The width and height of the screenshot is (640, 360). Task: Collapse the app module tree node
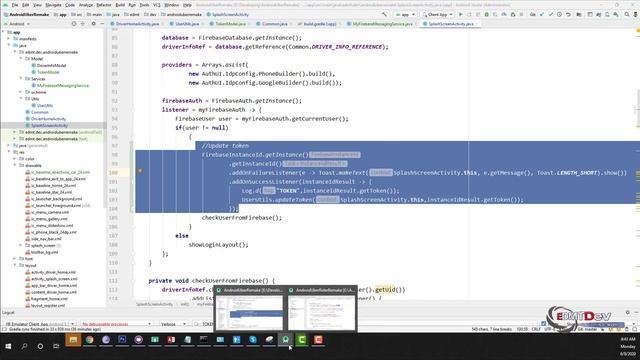pos(4,32)
